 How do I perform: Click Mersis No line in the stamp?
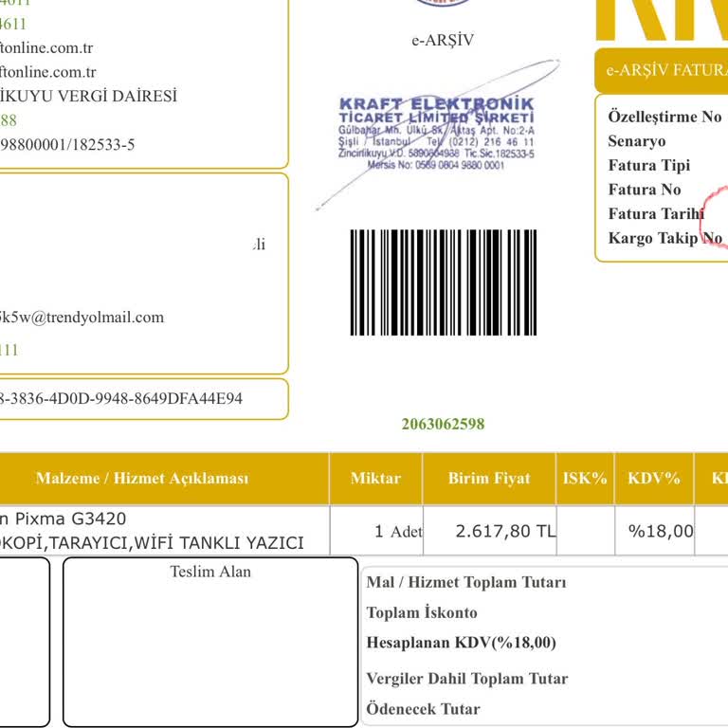coord(435,165)
